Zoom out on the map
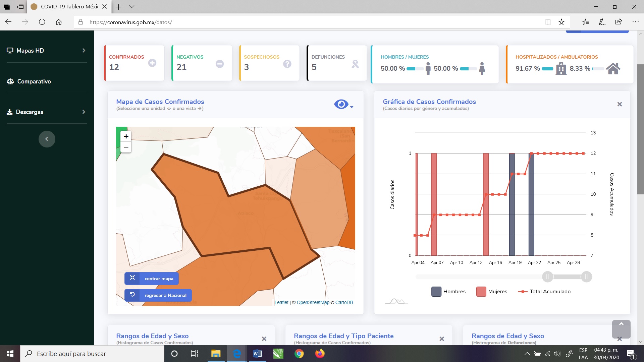This screenshot has width=644, height=362. [x=126, y=147]
